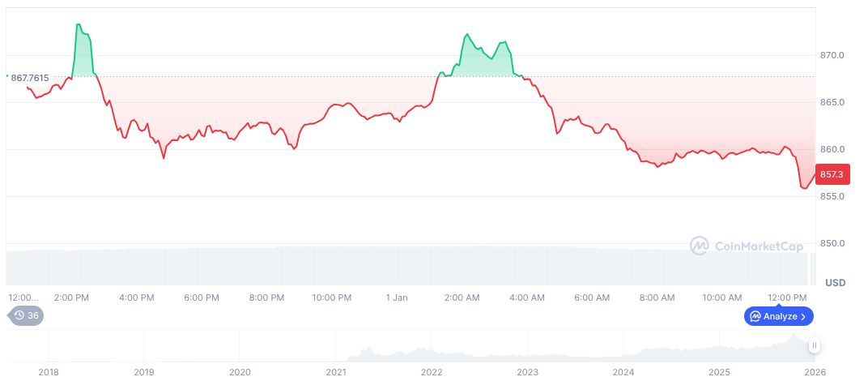Click the 850.0 price axis label
The image size is (868, 381).
click(x=832, y=244)
